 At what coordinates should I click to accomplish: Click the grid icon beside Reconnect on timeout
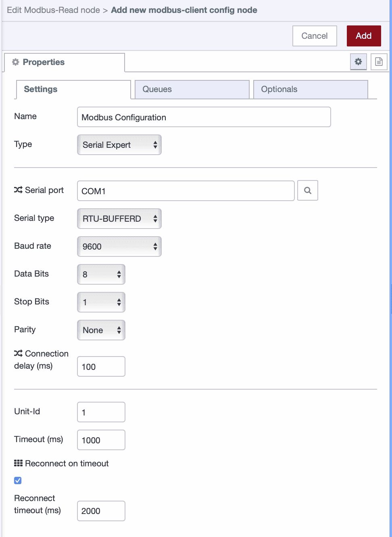click(x=18, y=463)
